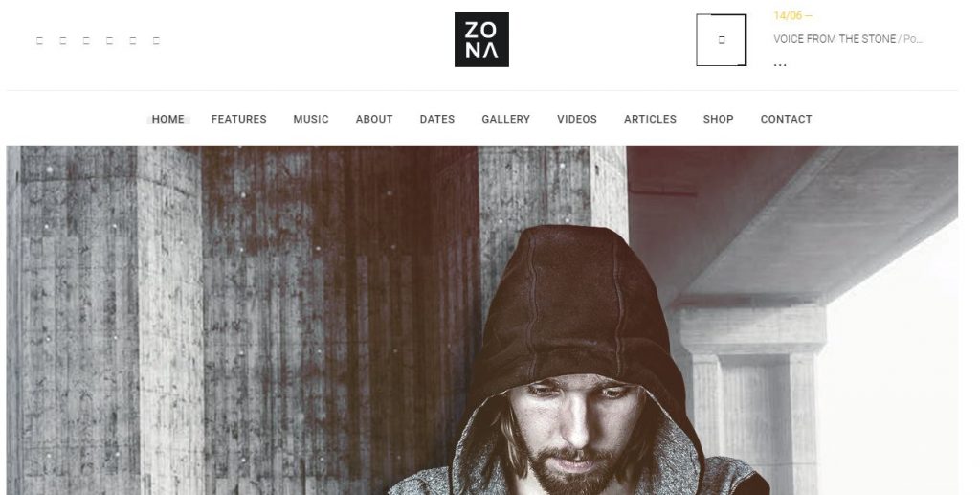
Task: Open the Voice From The Stone track title
Action: click(x=835, y=38)
